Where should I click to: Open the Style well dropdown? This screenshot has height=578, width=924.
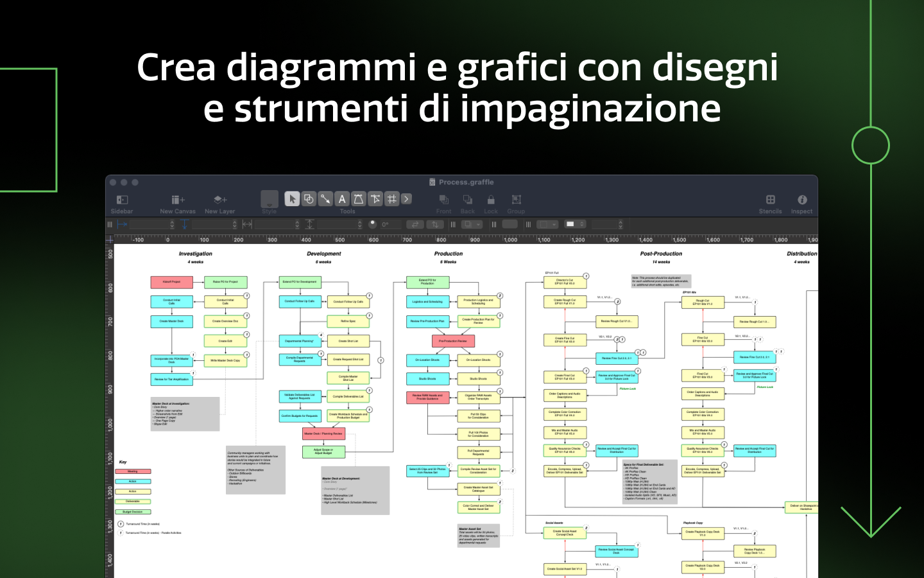(x=269, y=199)
